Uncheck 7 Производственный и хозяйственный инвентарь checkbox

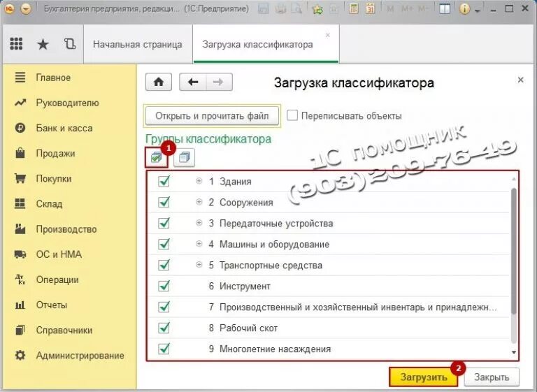(164, 307)
